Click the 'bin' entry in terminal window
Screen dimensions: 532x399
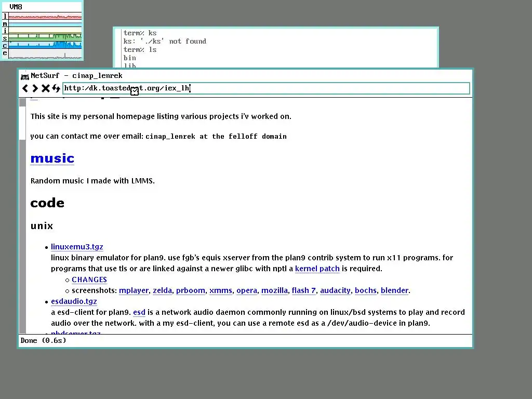(x=129, y=58)
